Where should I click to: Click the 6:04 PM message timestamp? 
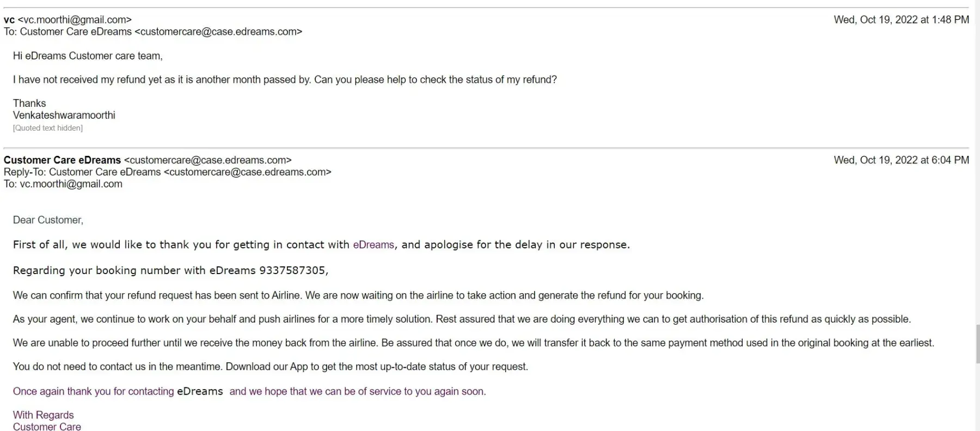[901, 160]
